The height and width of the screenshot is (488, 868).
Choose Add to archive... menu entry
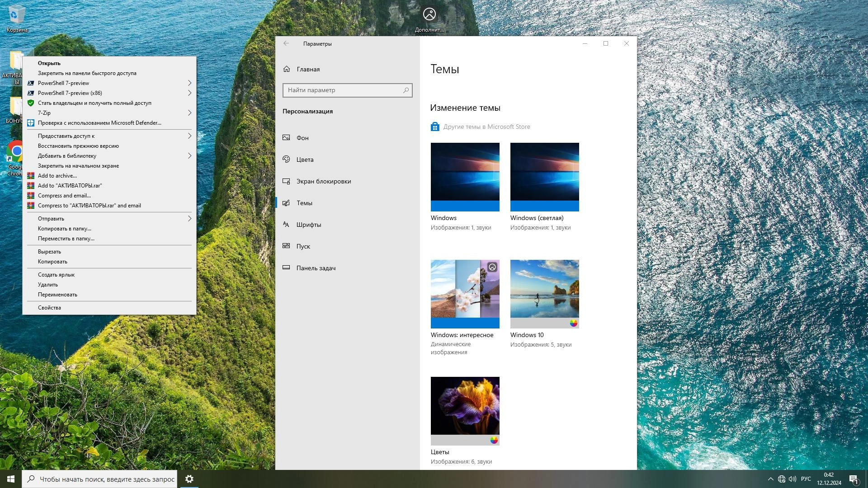pos(57,176)
